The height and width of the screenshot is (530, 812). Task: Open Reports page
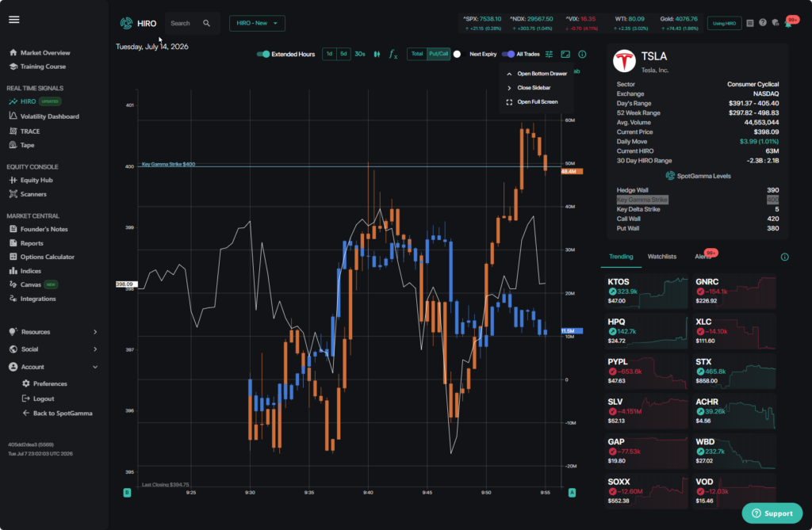[26, 243]
